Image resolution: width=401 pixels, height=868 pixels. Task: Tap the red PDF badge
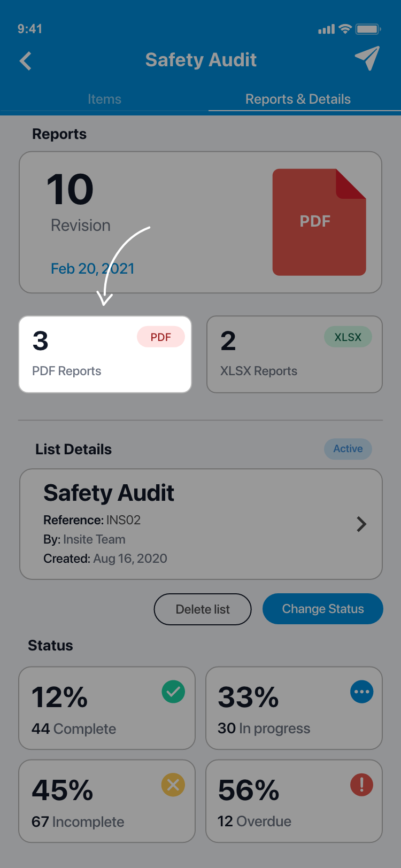coord(160,337)
